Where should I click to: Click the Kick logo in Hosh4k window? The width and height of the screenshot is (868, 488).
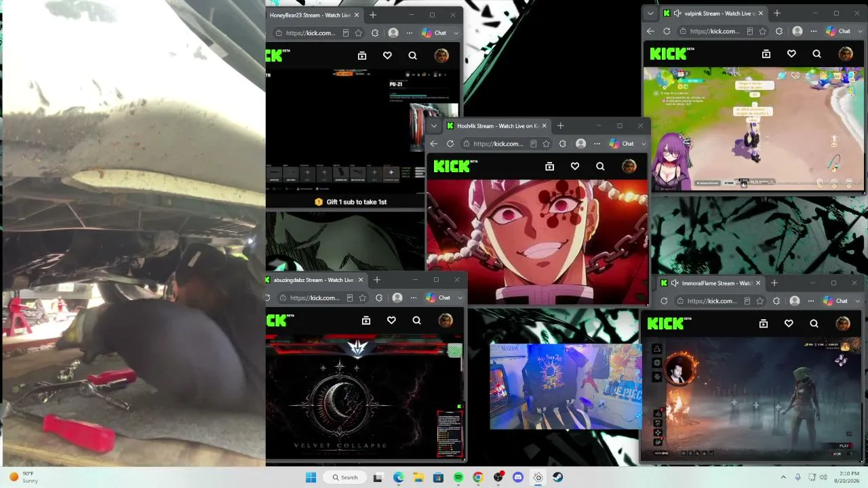(456, 166)
